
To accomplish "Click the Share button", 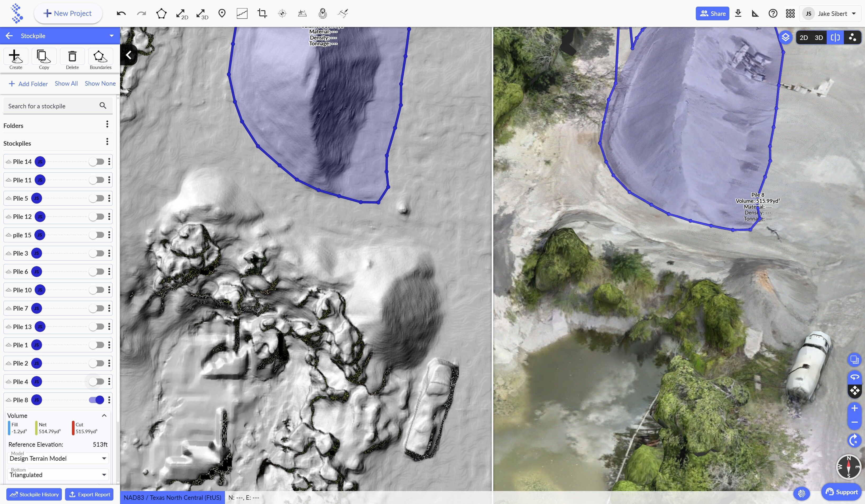I will (712, 13).
